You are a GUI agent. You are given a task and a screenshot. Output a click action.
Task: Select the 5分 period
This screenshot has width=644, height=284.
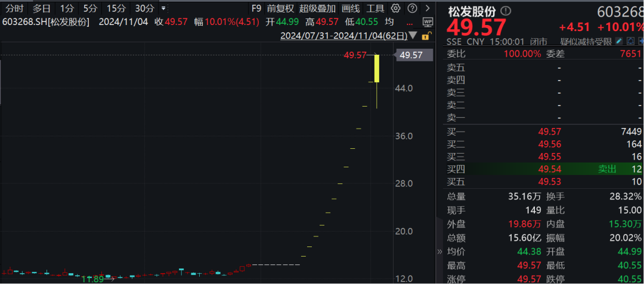point(91,8)
